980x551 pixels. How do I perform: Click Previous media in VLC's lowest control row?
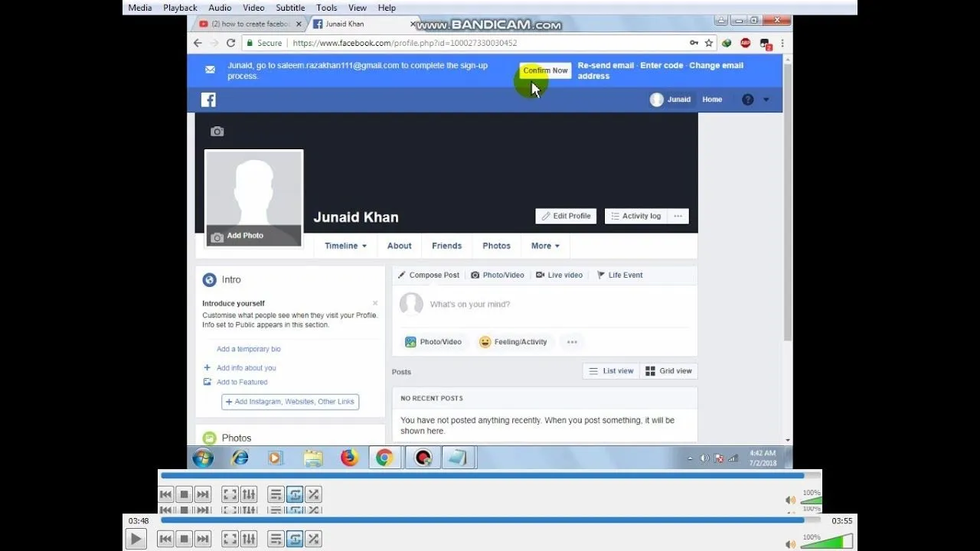(x=165, y=540)
